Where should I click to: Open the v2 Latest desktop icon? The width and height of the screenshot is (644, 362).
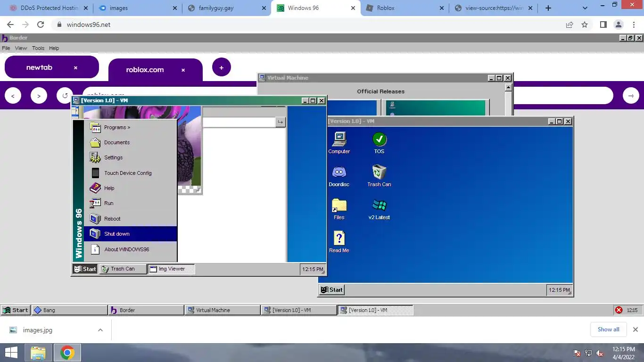379,209
